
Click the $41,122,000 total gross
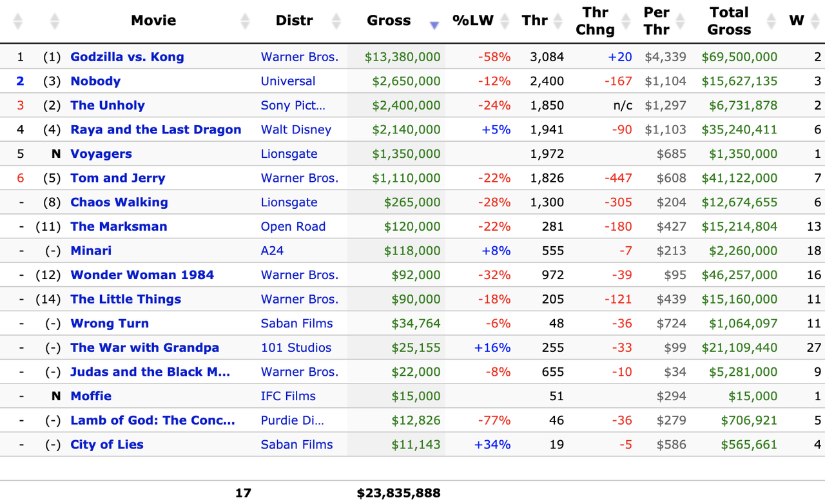[740, 178]
